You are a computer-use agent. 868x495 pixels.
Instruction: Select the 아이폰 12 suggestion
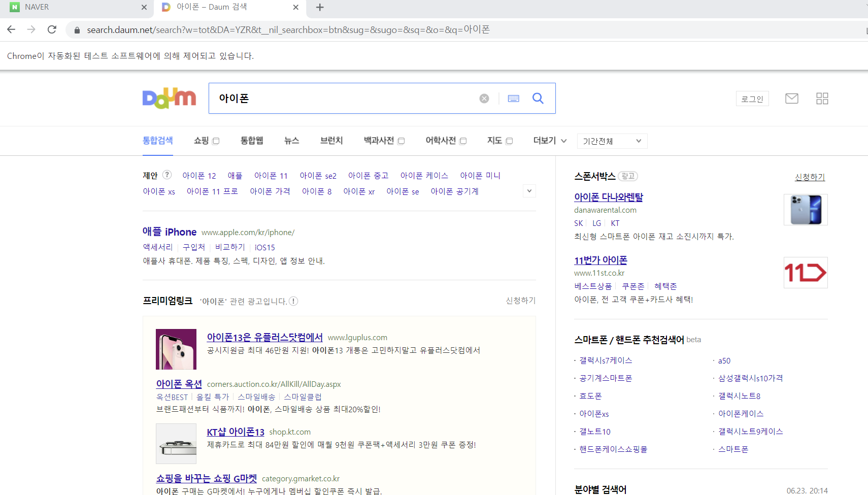point(199,176)
